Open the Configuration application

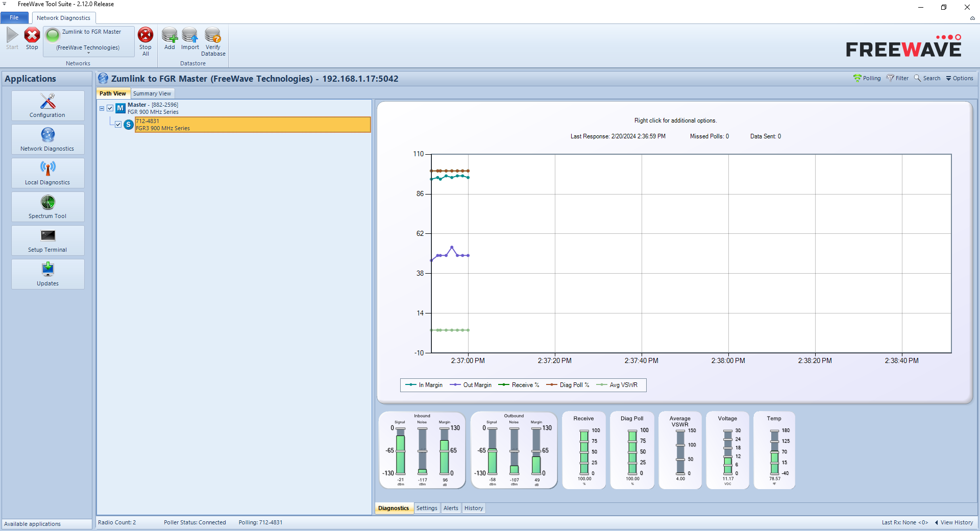pos(48,106)
